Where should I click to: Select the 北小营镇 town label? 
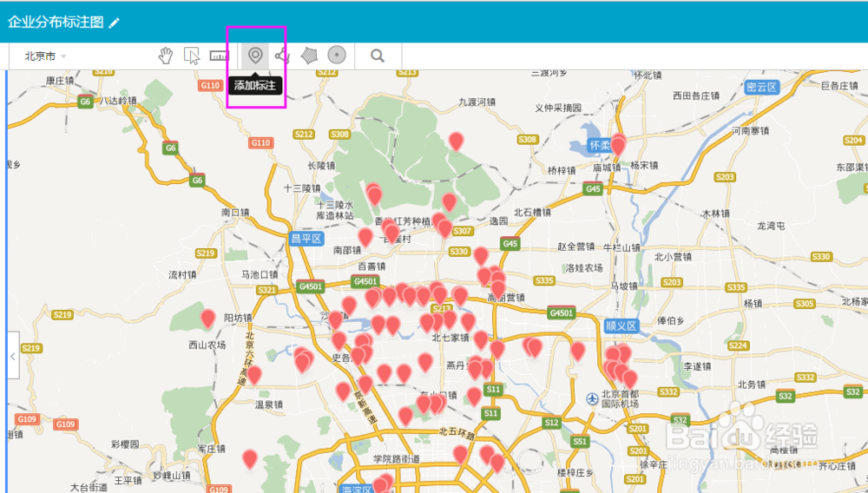click(674, 257)
